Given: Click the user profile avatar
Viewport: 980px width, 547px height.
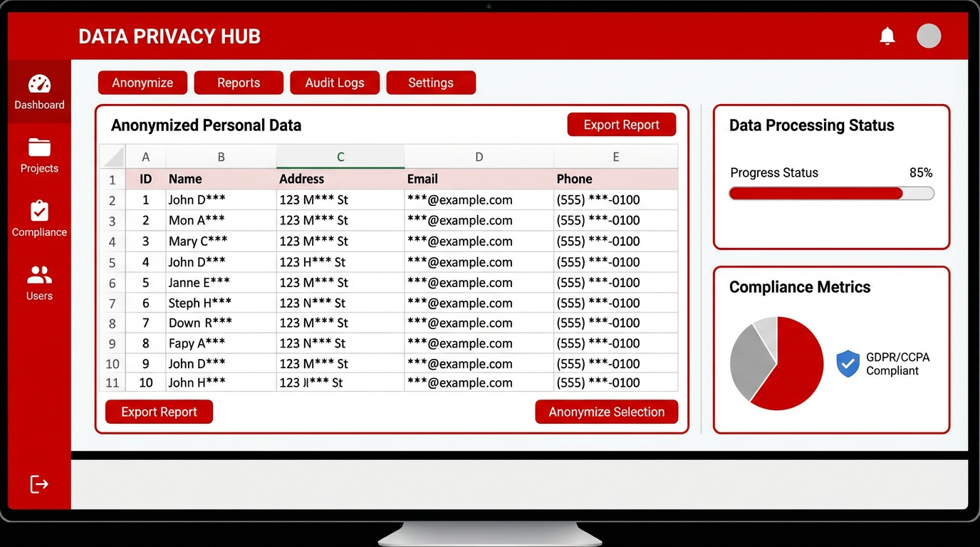Looking at the screenshot, I should (929, 36).
